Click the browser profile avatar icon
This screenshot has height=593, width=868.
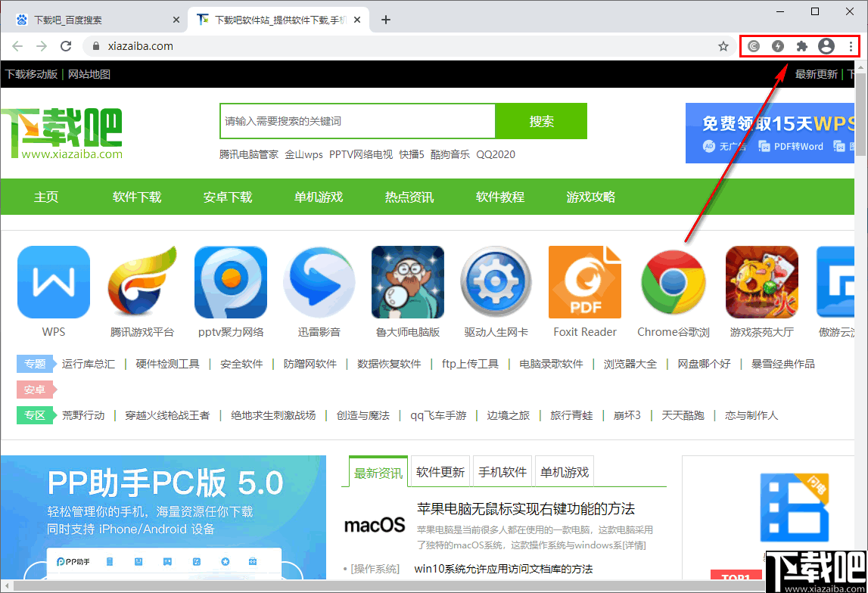[827, 46]
